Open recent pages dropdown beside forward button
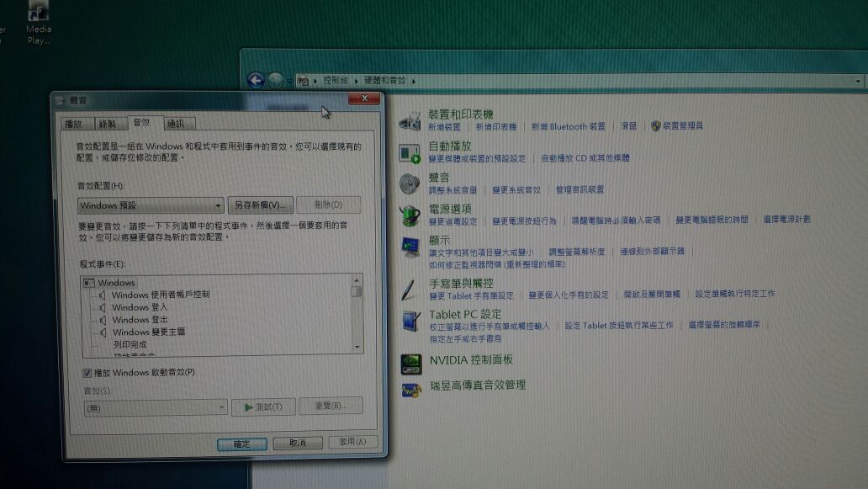Viewport: 868px width, 489px height. click(x=289, y=82)
